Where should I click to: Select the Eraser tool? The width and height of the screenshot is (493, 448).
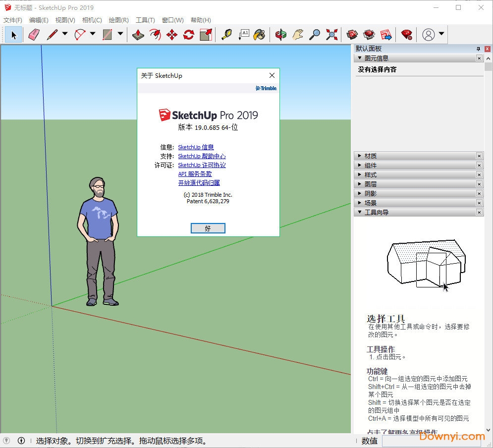click(x=33, y=35)
